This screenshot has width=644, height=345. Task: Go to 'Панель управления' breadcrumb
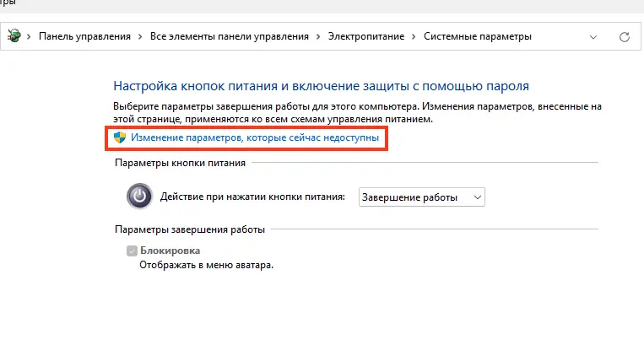click(x=84, y=36)
